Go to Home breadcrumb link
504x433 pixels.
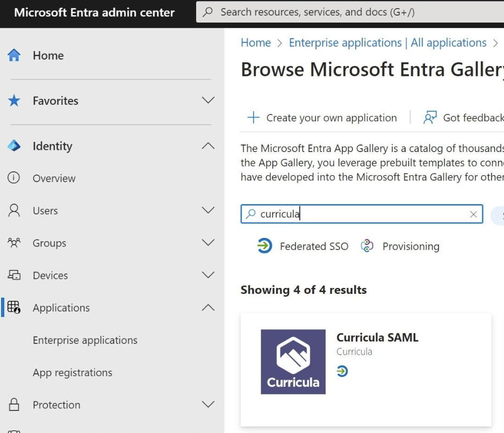point(256,42)
